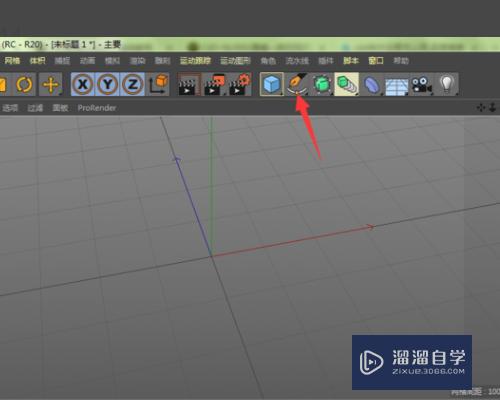Open the Subdivision Surface generators icon
This screenshot has height=400, width=500.
[321, 84]
